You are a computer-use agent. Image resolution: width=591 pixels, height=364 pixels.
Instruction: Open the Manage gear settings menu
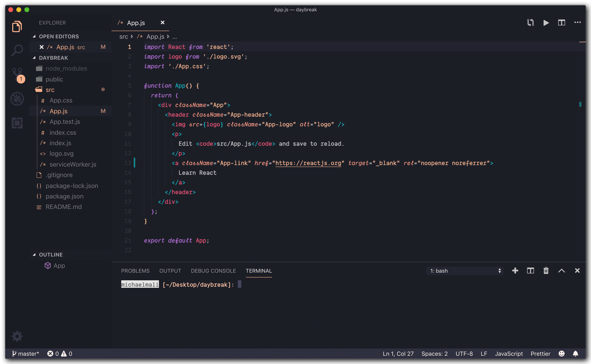pos(17,336)
